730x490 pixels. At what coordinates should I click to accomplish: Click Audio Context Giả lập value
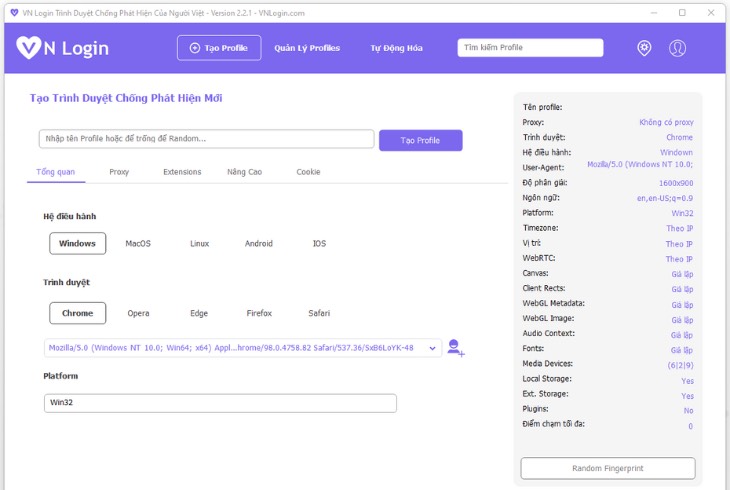[682, 335]
